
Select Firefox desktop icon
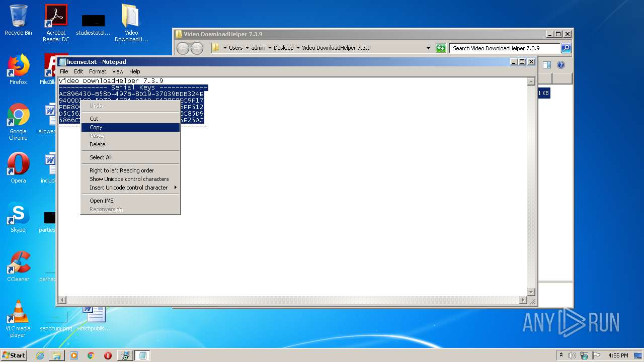18,70
